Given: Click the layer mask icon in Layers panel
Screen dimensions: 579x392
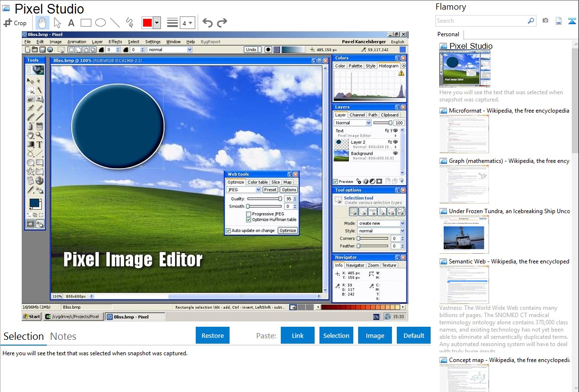Looking at the screenshot, I should pos(379,181).
